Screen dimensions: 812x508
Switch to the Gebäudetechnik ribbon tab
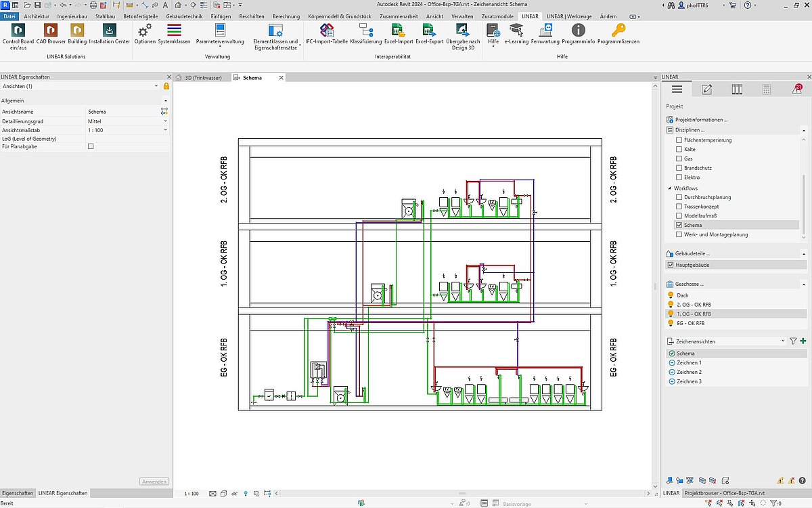[185, 16]
